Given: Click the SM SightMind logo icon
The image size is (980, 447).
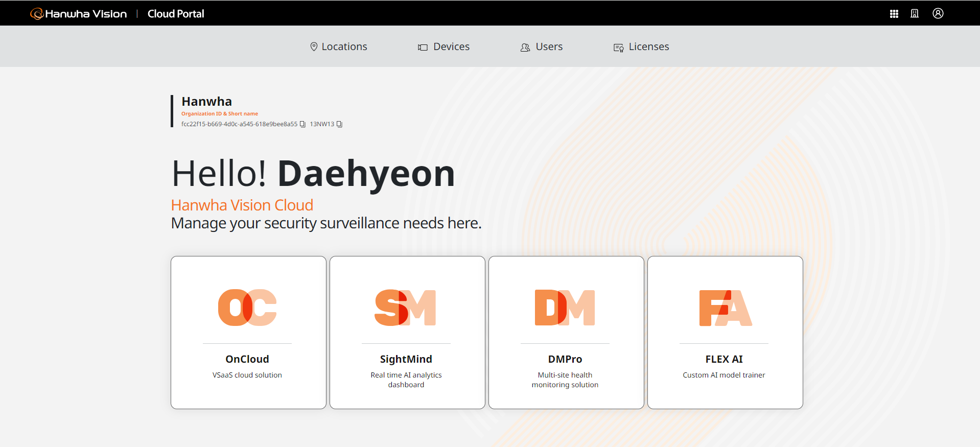Looking at the screenshot, I should click(x=406, y=308).
